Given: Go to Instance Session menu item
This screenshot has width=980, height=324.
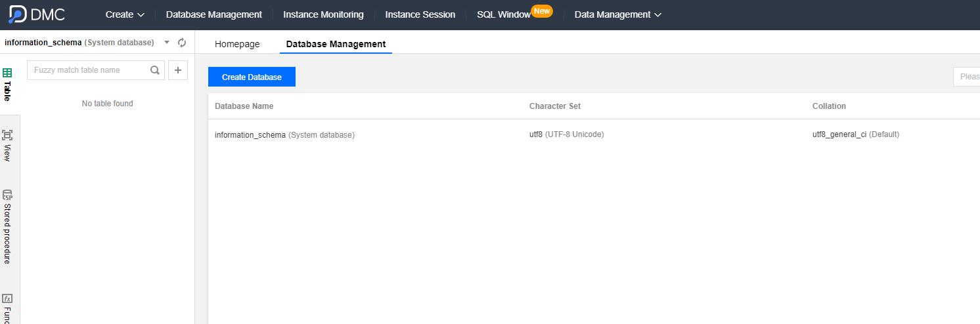Looking at the screenshot, I should click(420, 14).
